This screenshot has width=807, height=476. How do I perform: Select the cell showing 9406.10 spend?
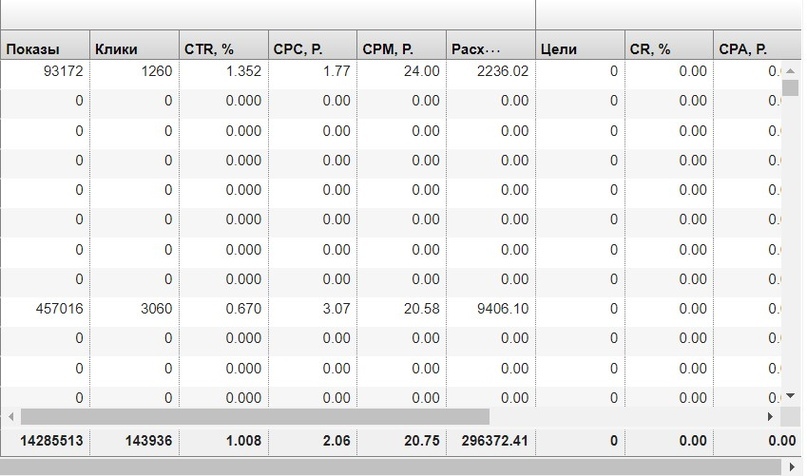(x=490, y=309)
